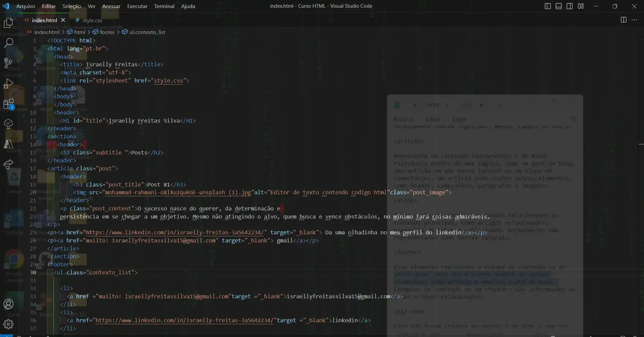
Task: Click 'post_image' class value on line 20
Action: pyautogui.click(x=429, y=192)
